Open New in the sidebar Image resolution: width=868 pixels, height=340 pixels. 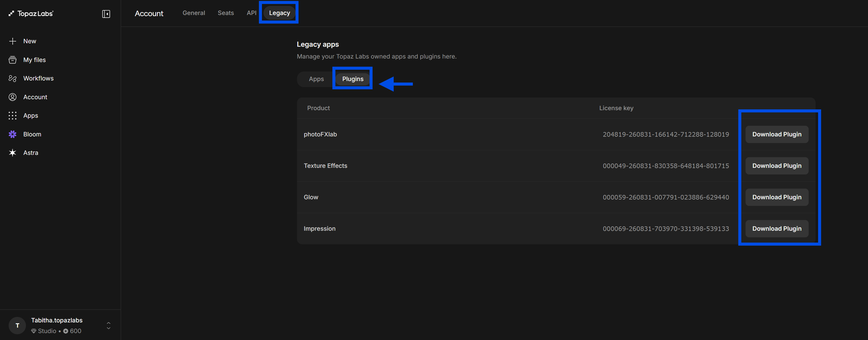(x=30, y=41)
